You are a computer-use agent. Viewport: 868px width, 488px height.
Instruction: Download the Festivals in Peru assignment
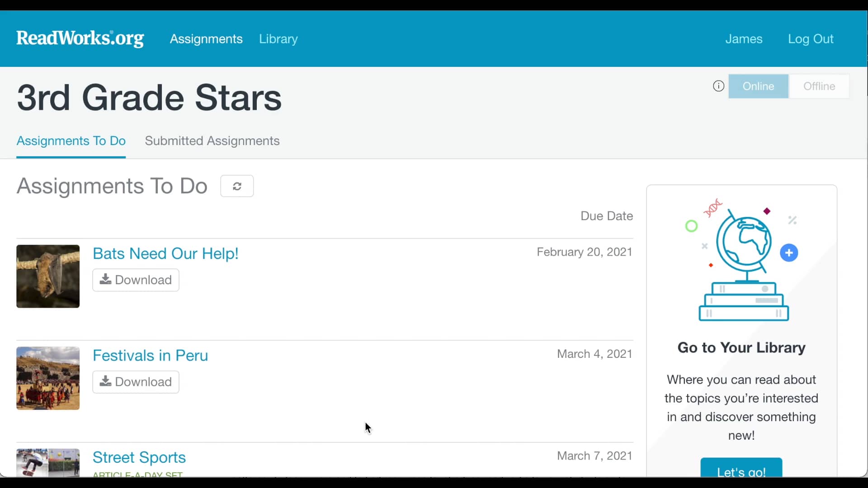coord(135,382)
